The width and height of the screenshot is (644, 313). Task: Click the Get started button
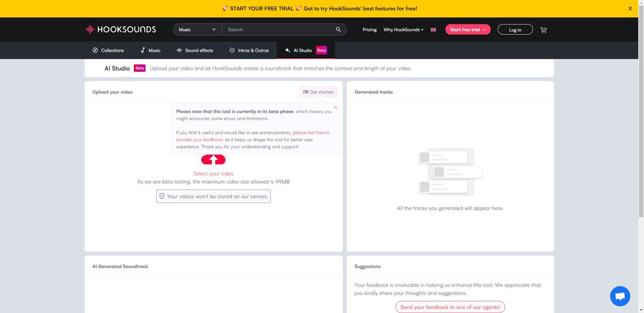tap(318, 92)
